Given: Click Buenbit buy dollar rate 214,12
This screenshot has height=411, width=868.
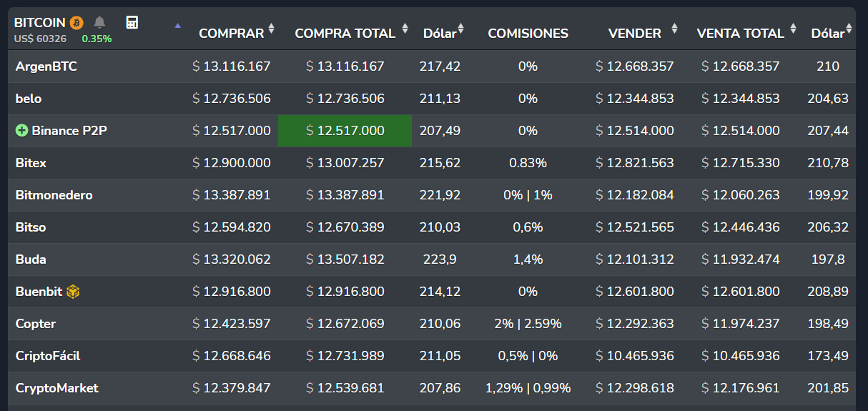Looking at the screenshot, I should 440,292.
